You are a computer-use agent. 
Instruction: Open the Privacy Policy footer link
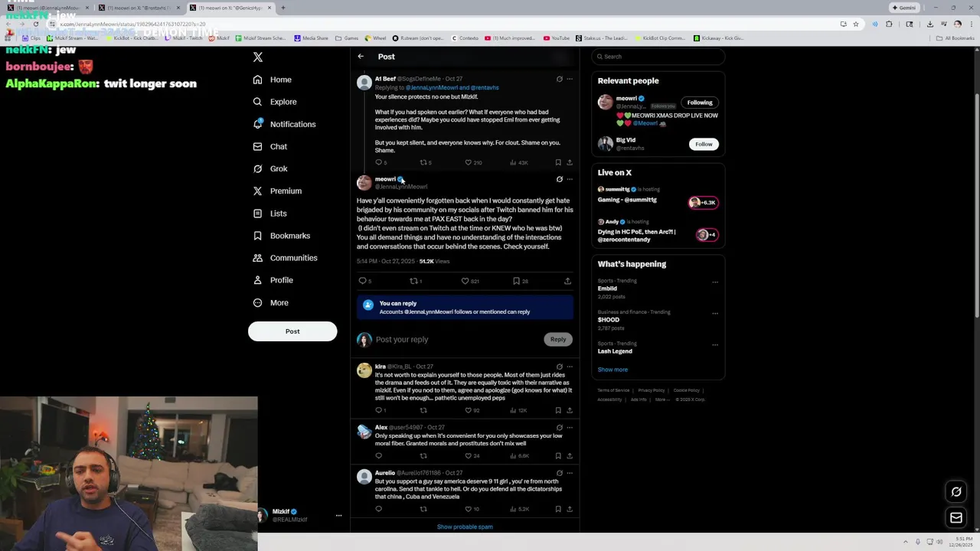652,390
